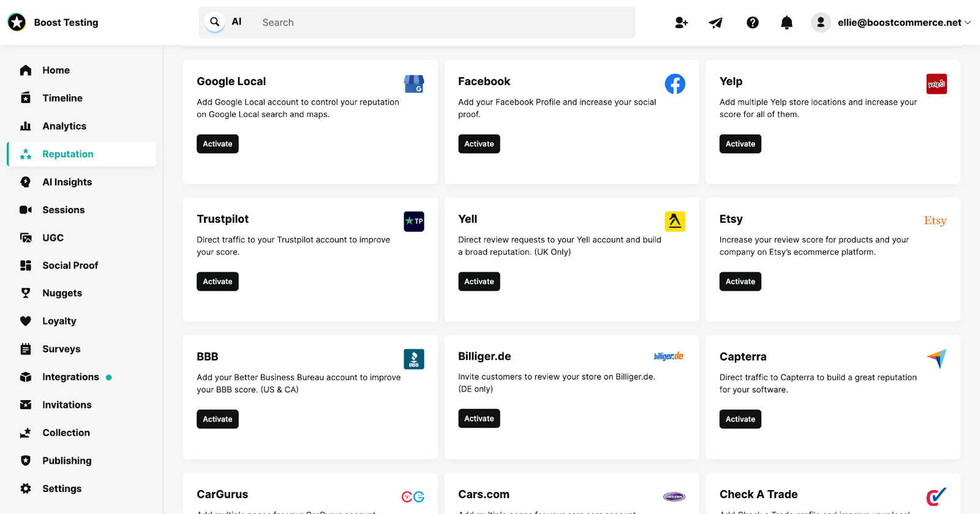Click the paper plane send icon
Viewport: 980px width, 514px height.
coord(716,23)
